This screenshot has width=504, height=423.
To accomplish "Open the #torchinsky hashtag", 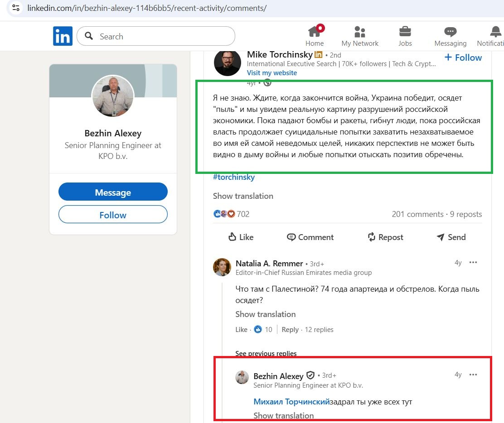I will tap(234, 177).
